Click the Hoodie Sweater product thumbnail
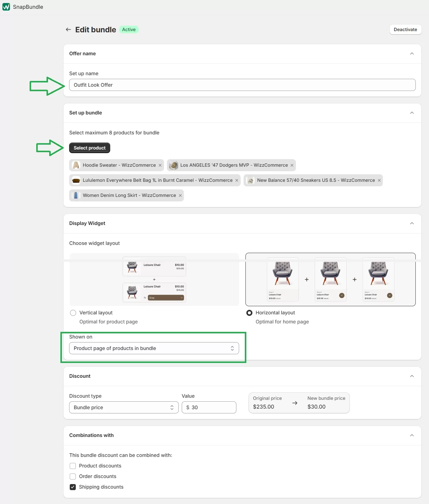The image size is (429, 504). tap(76, 165)
